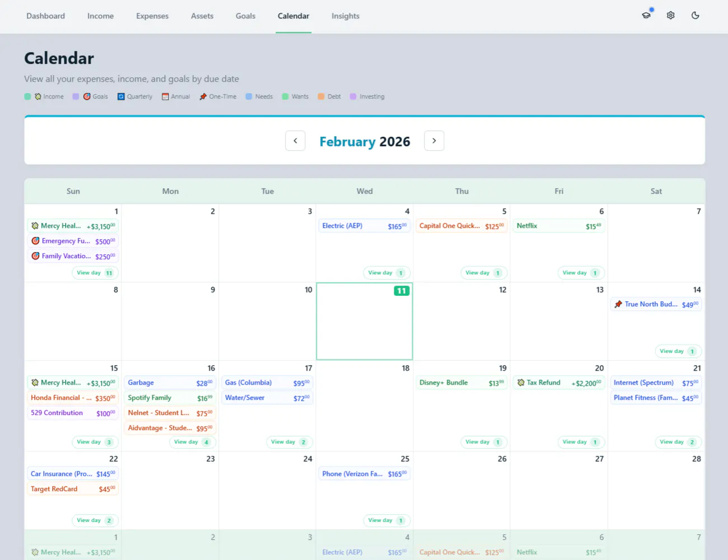Open the graduation cap learning icon

(x=646, y=16)
